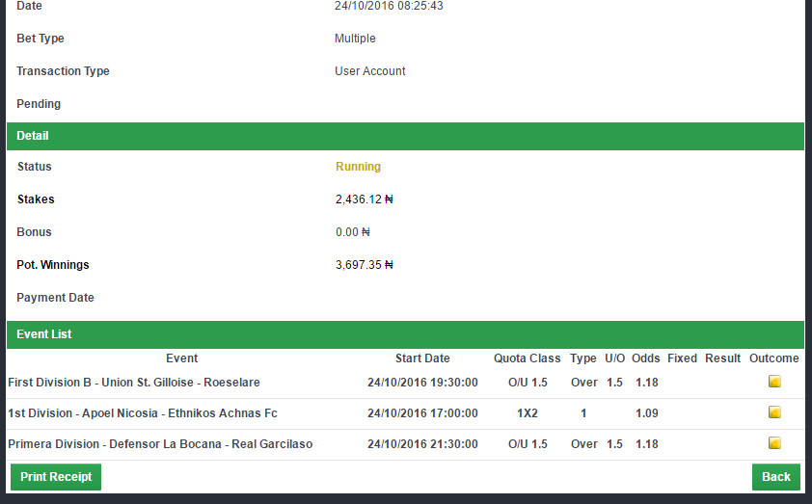Click the Odds column header
Screen dimensions: 812x504
click(646, 358)
